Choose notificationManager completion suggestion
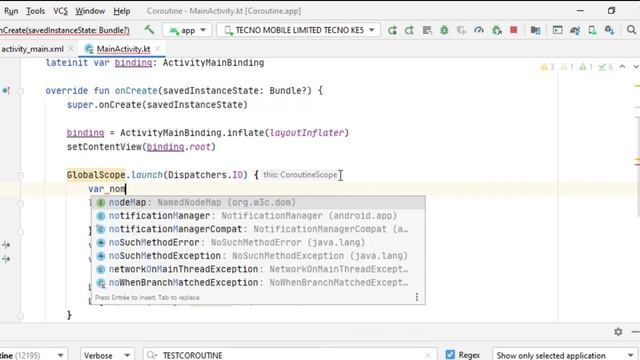This screenshot has height=360, width=640. (x=258, y=216)
